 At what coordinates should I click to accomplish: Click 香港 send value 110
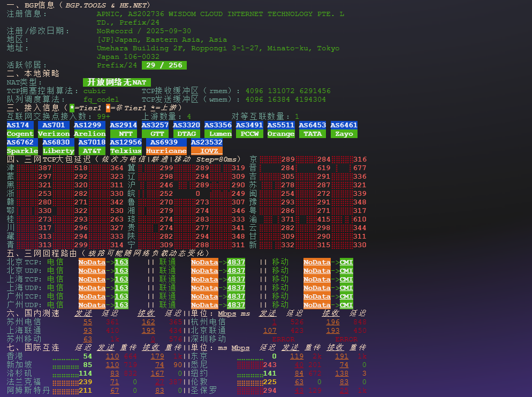[112, 356]
